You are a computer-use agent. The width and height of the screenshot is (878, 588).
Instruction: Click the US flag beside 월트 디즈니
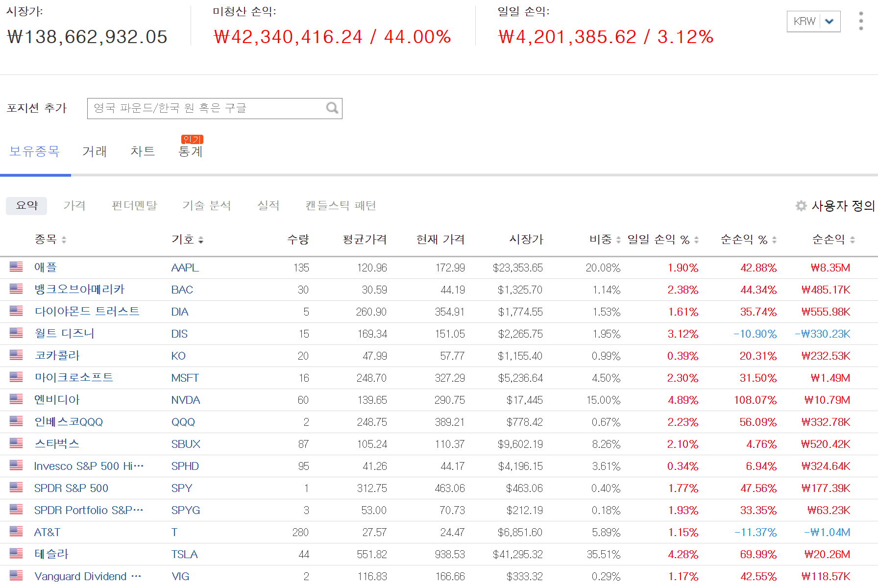16,333
